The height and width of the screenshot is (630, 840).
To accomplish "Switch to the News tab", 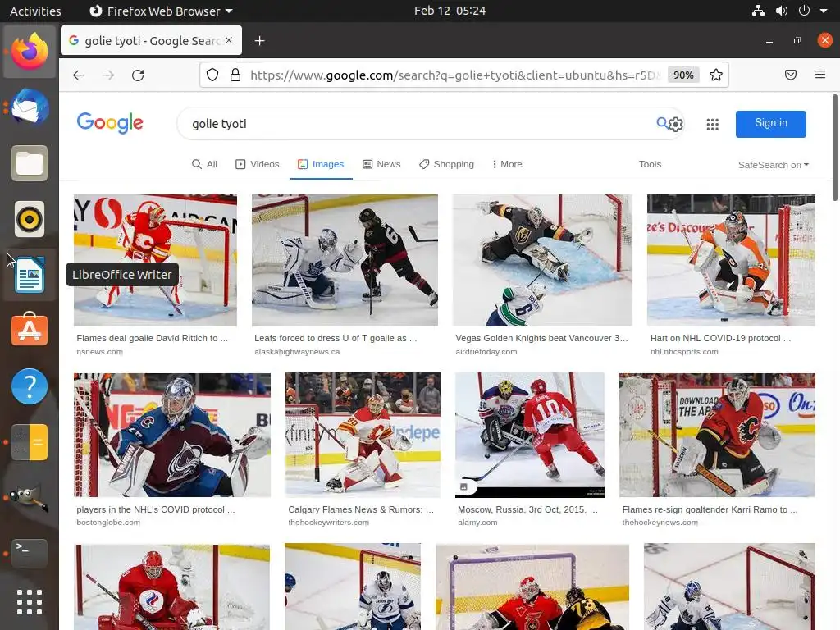I will [x=381, y=164].
